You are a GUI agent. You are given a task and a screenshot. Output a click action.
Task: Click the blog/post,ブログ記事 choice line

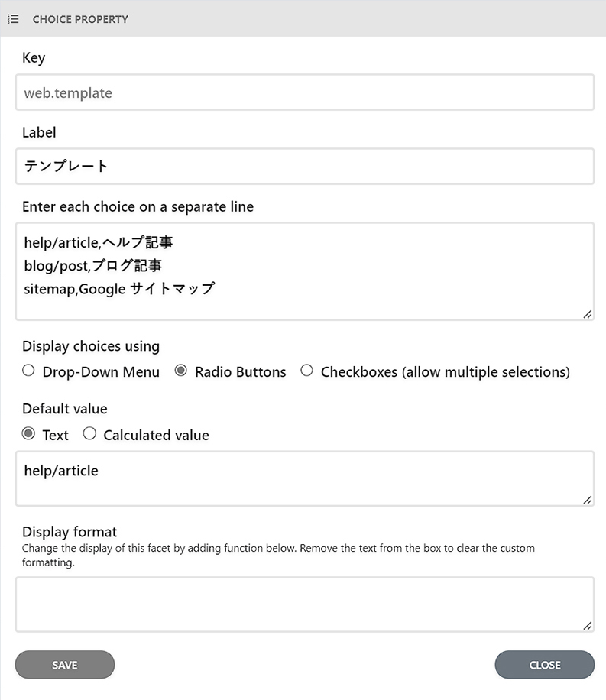click(x=93, y=266)
